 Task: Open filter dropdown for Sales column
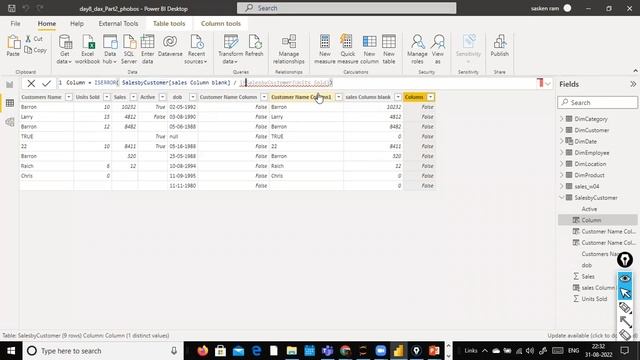click(133, 97)
